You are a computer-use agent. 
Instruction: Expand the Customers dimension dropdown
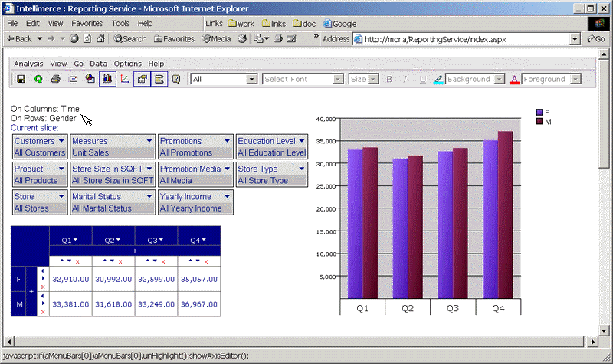tap(61, 141)
